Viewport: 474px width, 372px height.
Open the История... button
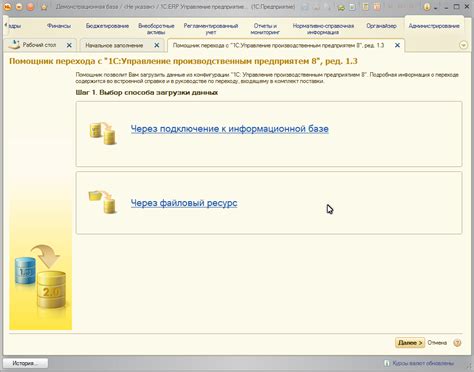(x=25, y=363)
